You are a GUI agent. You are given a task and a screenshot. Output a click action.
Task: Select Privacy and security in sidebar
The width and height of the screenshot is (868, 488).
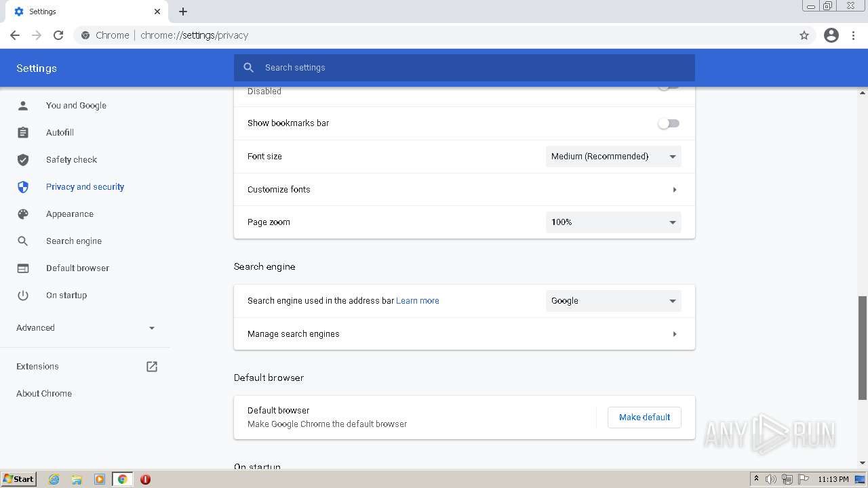click(x=85, y=186)
